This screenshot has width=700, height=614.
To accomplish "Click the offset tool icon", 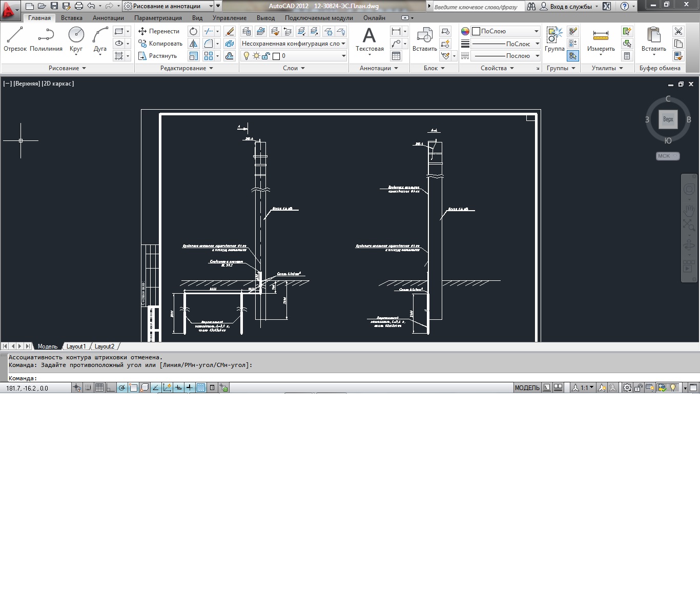I will (230, 56).
